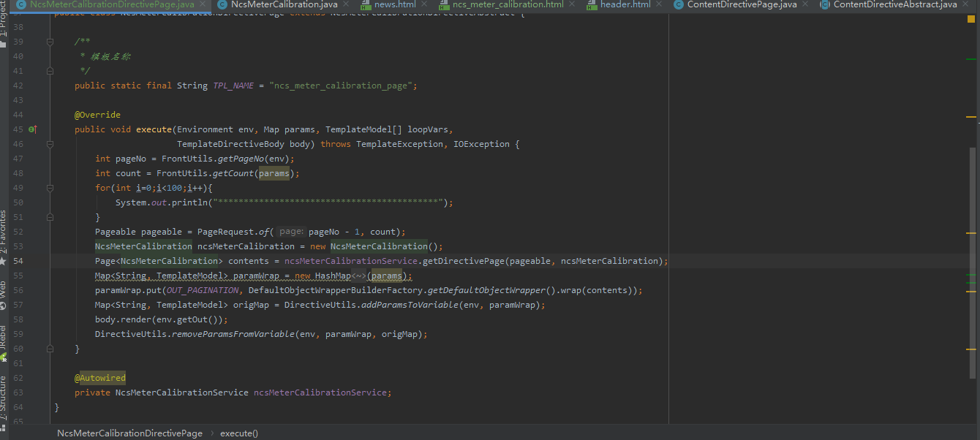Collapse the Javadoc comment at line 39
The image size is (980, 440).
(50, 42)
